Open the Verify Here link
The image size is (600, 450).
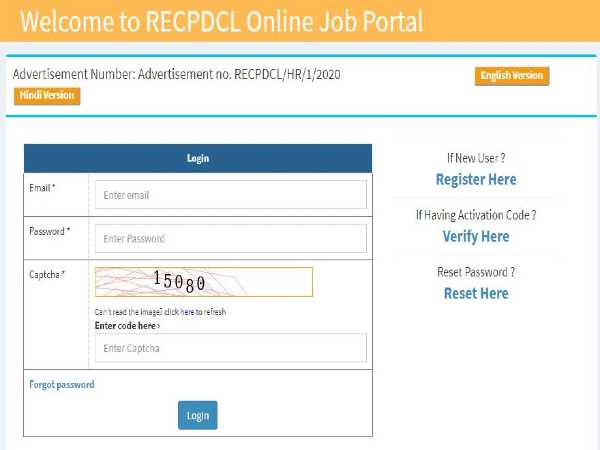click(x=476, y=236)
